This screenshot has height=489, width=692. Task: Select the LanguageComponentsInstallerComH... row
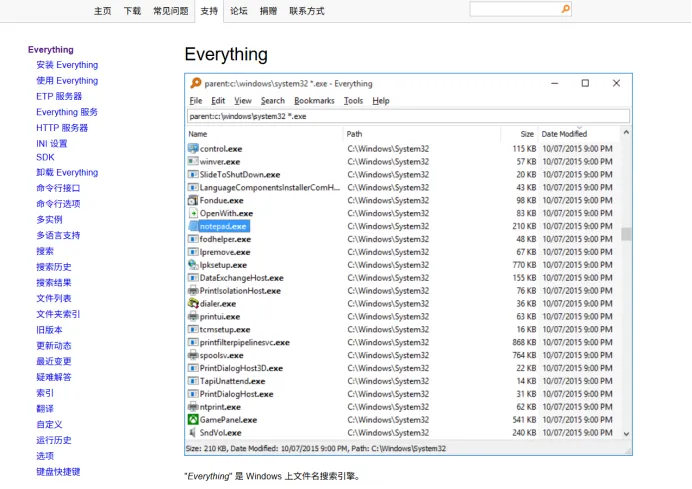tap(403, 187)
